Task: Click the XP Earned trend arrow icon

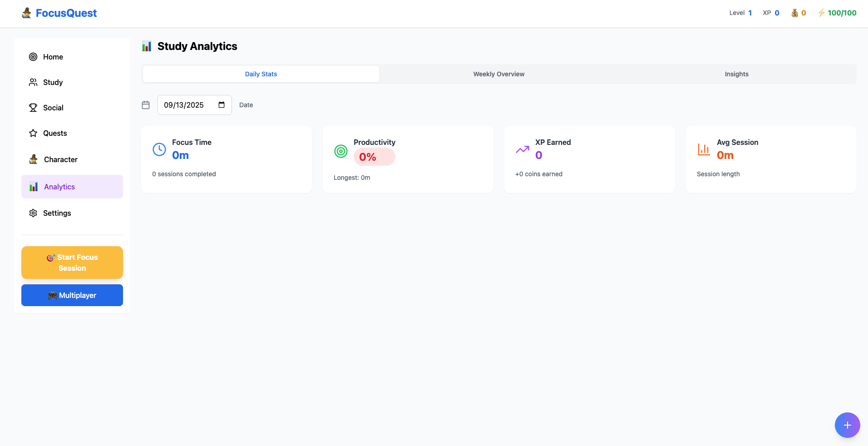Action: point(523,149)
